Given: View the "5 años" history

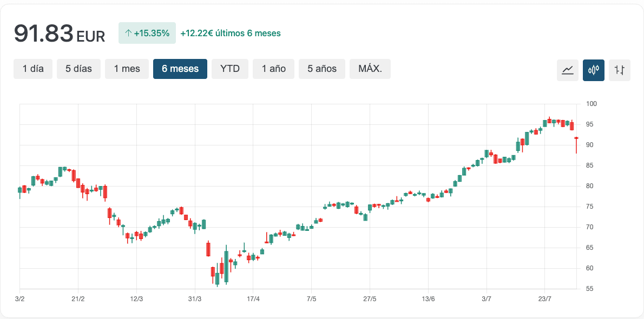Looking at the screenshot, I should 321,69.
